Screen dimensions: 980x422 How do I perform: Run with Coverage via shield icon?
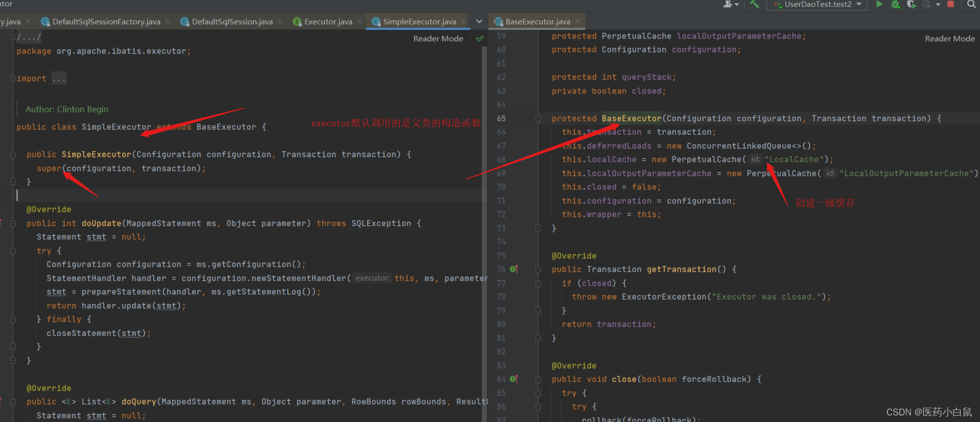pos(911,4)
